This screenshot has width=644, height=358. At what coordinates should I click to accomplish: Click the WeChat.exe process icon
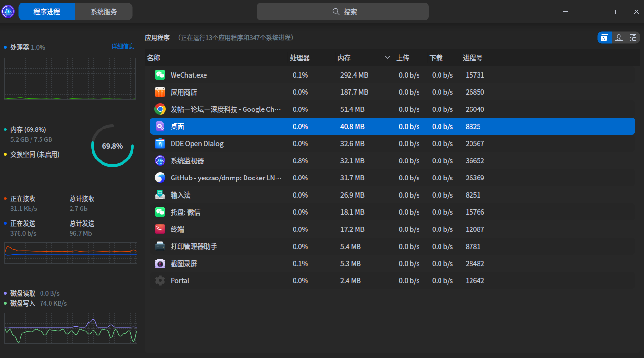160,75
